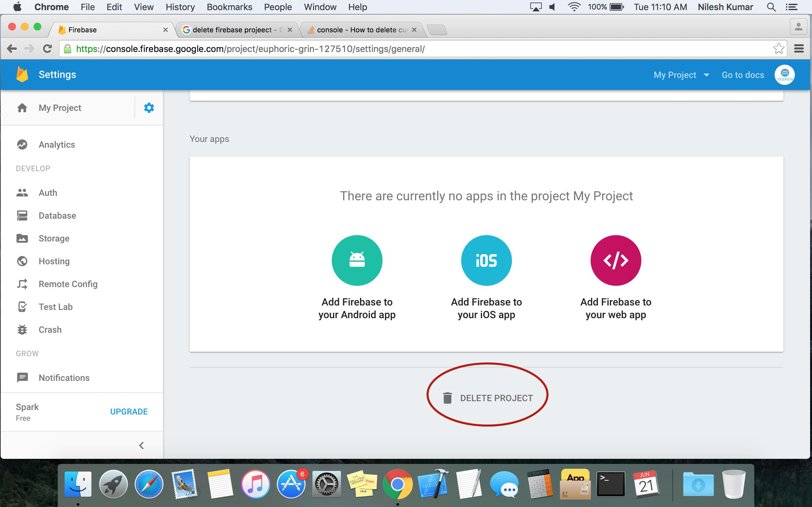The height and width of the screenshot is (507, 812).
Task: Collapse the left sidebar panel
Action: click(x=141, y=445)
